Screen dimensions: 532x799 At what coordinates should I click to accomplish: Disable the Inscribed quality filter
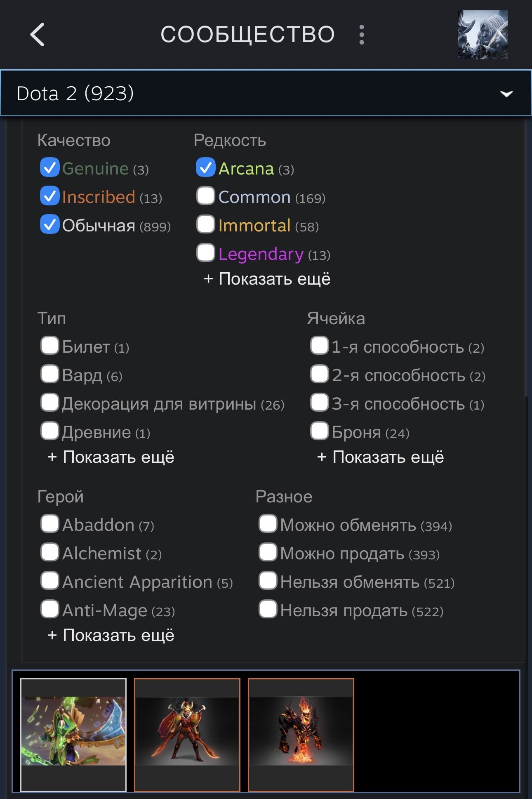click(49, 197)
